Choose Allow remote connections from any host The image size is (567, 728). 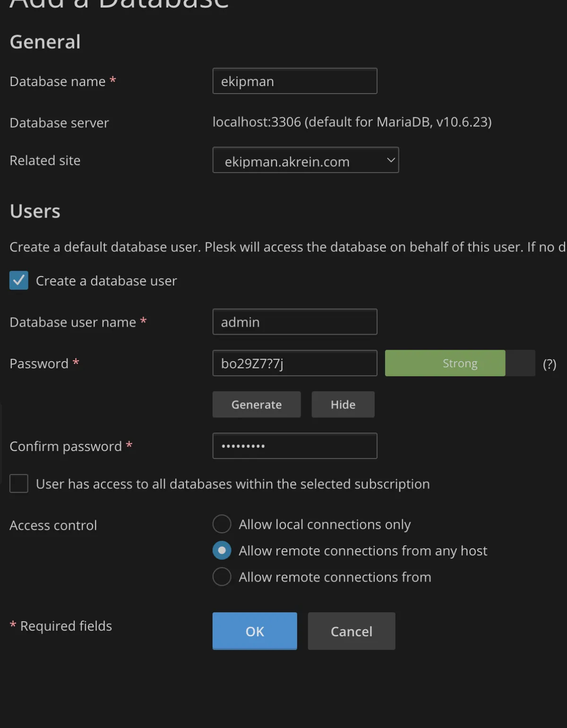click(222, 551)
